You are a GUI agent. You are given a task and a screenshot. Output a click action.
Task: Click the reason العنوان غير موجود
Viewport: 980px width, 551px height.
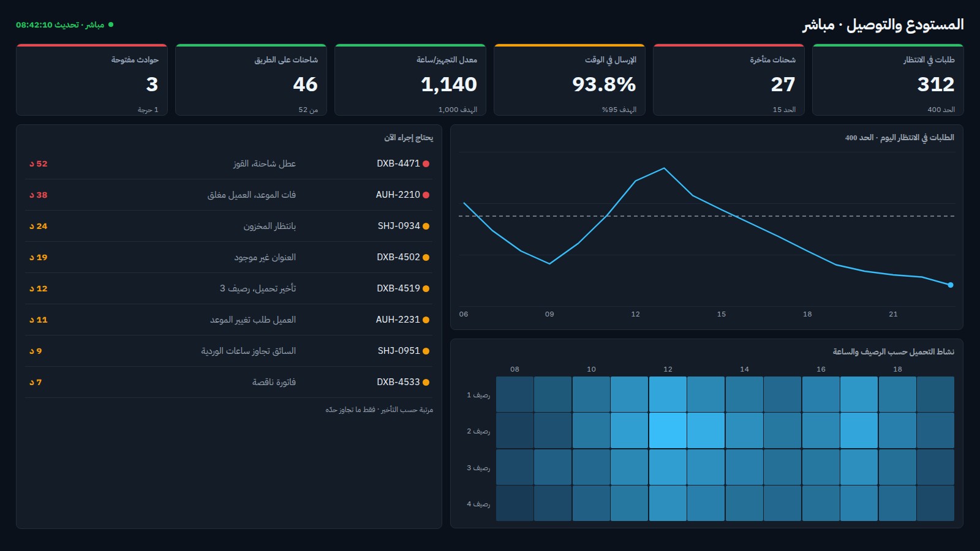(265, 257)
